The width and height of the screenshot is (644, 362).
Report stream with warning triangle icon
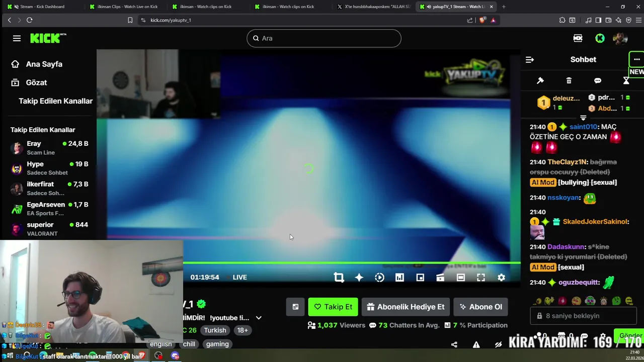[x=476, y=344]
